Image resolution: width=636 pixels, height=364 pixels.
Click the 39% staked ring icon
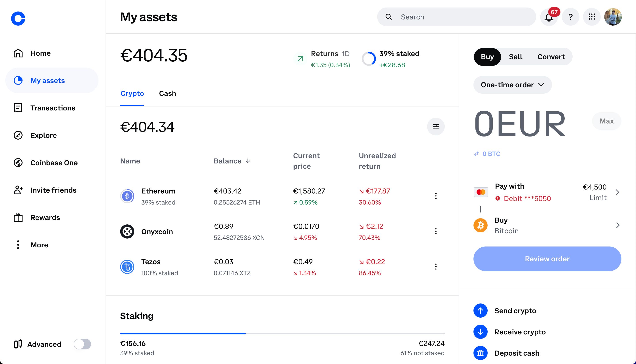(369, 59)
